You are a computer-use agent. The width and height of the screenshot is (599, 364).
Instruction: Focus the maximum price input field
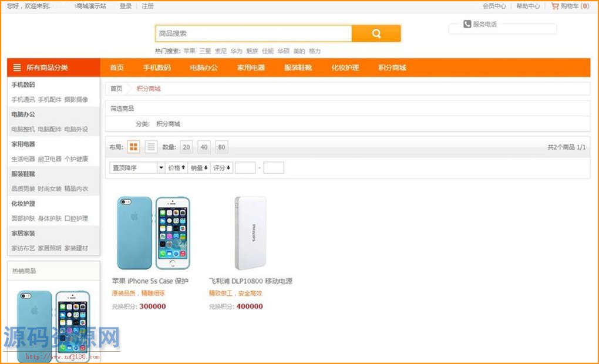click(x=274, y=168)
